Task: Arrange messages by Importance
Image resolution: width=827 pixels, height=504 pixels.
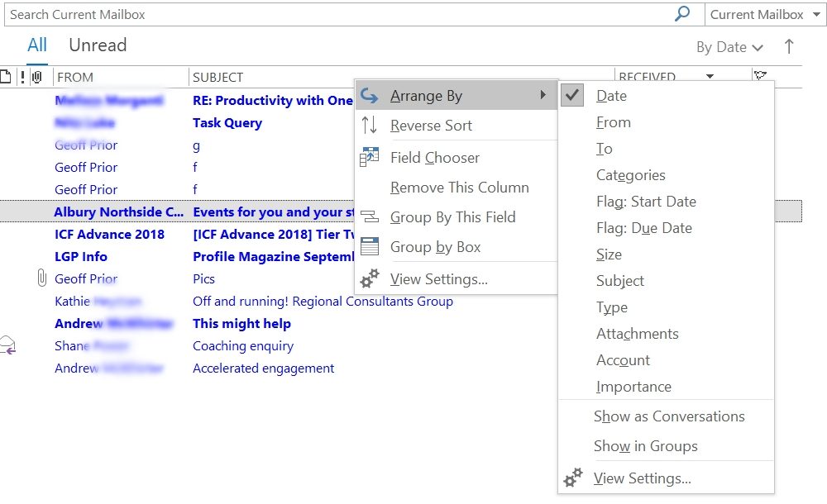Action: click(666, 387)
